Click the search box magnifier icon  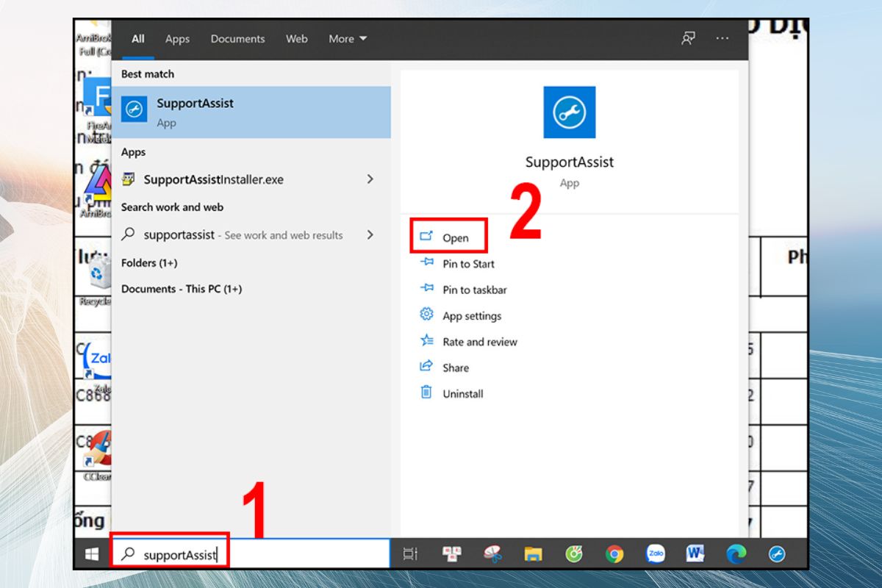pos(128,554)
